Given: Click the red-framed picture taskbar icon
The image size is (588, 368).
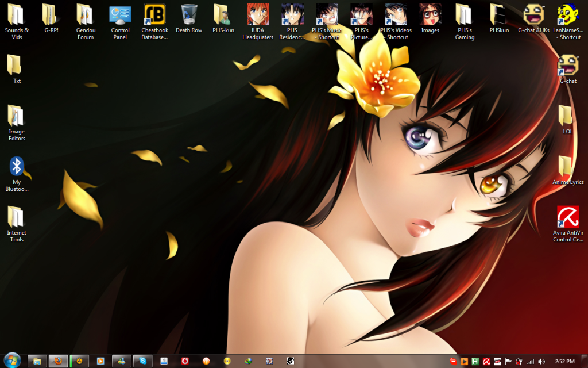Looking at the screenshot, I should pos(269,361).
